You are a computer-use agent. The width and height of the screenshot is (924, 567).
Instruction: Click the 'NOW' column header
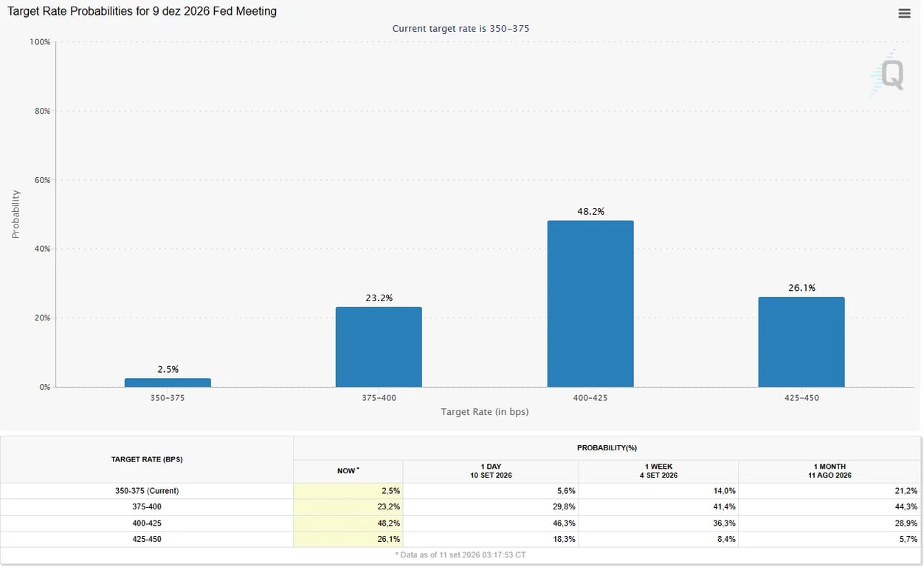348,471
